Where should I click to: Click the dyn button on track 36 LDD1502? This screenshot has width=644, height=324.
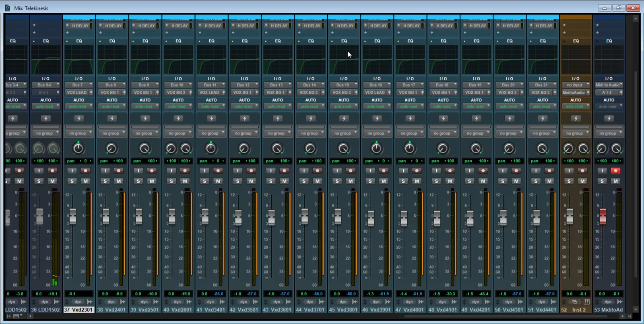pos(45,302)
